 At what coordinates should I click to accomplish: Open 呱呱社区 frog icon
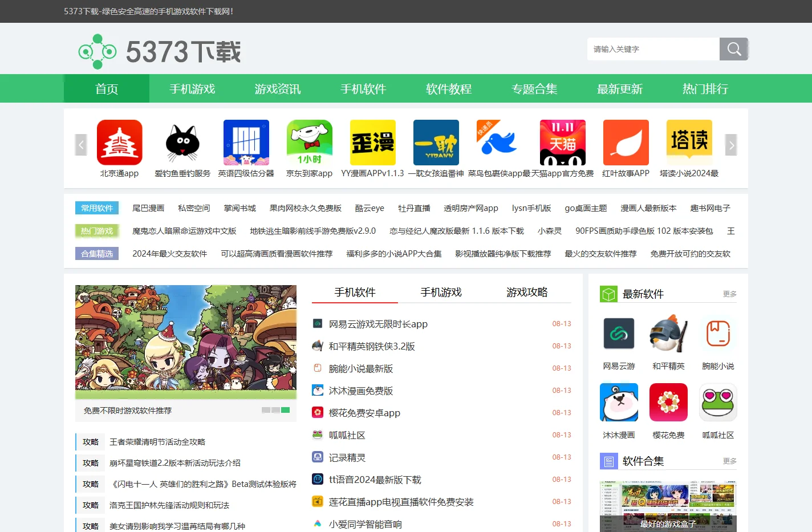718,403
